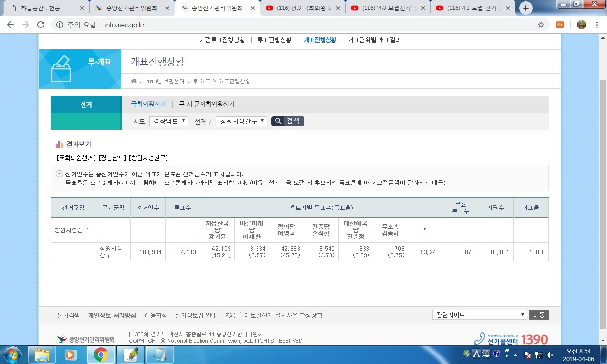Viewport: 607px width, 364px height.
Task: Click the home icon in the breadcrumb
Action: pyautogui.click(x=134, y=82)
